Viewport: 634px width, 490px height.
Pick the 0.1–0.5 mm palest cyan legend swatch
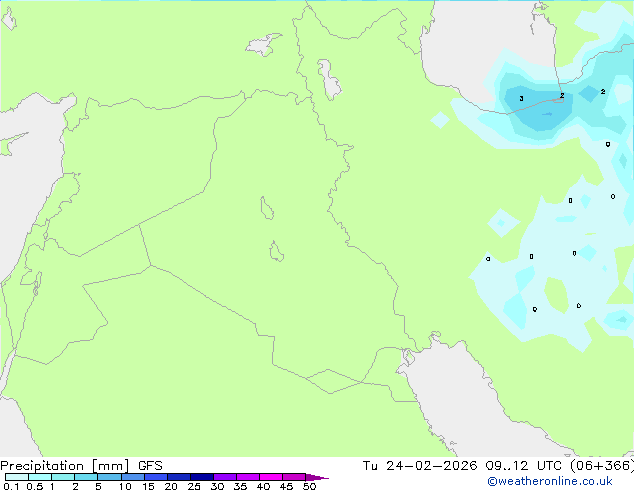pyautogui.click(x=17, y=477)
